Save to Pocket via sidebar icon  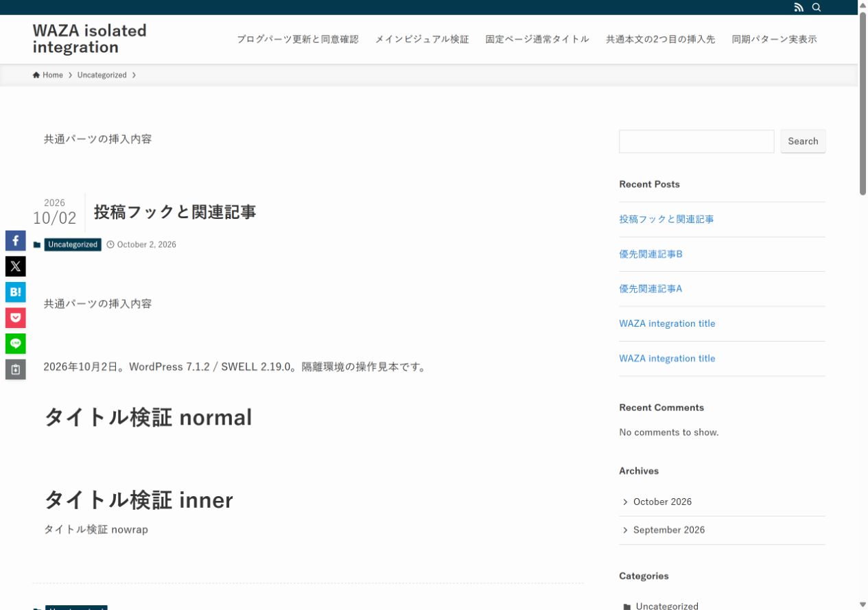click(16, 318)
